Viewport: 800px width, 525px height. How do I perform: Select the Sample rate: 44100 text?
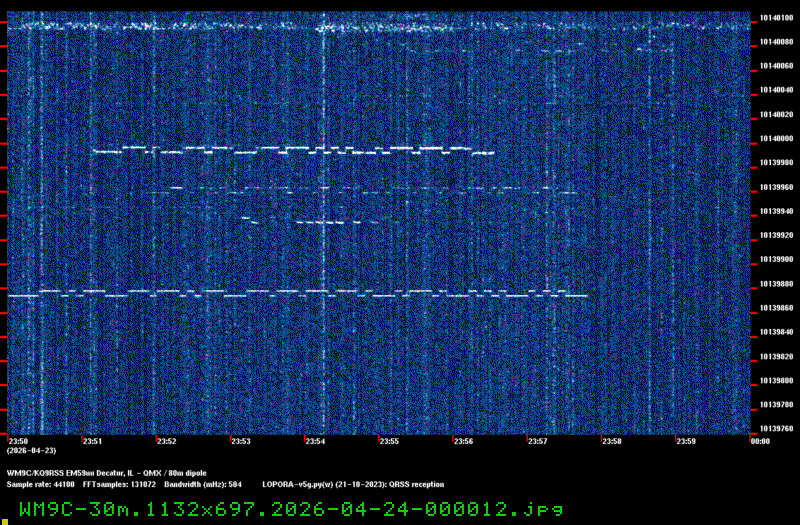coord(41,484)
